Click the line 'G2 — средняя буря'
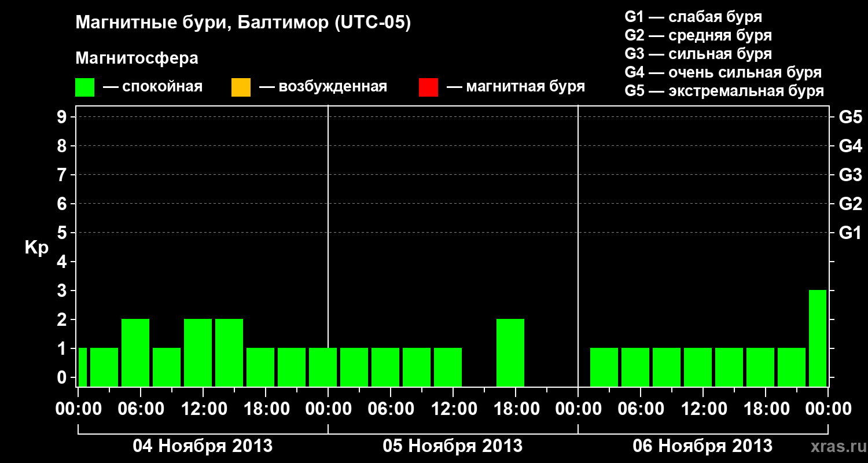Screen dimensions: 868x463 698,35
